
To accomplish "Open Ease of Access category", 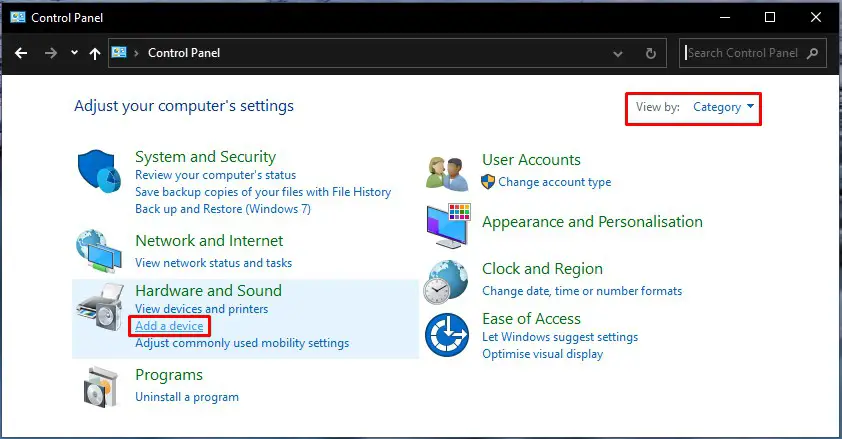I will [531, 319].
